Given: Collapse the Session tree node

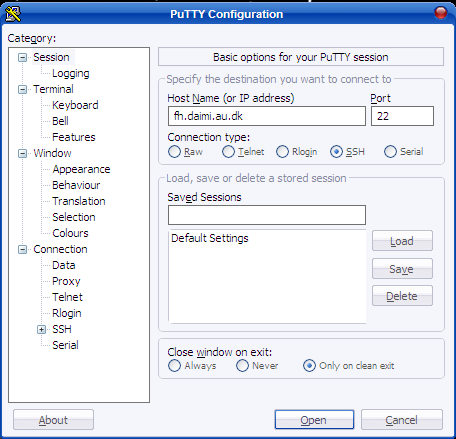Looking at the screenshot, I should 22,57.
